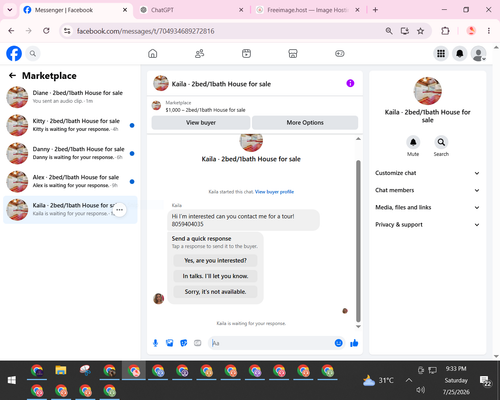Click the chat scrollbar up arrow

(x=358, y=139)
